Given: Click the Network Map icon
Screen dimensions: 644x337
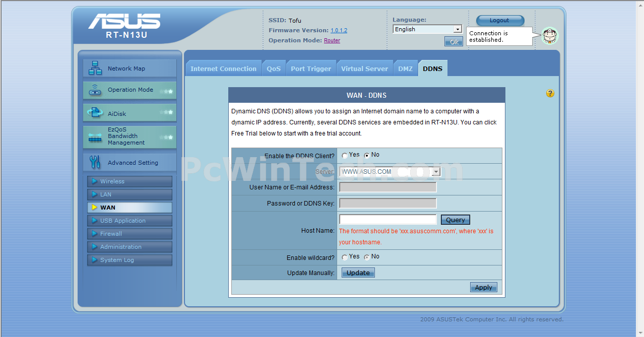Looking at the screenshot, I should point(95,68).
